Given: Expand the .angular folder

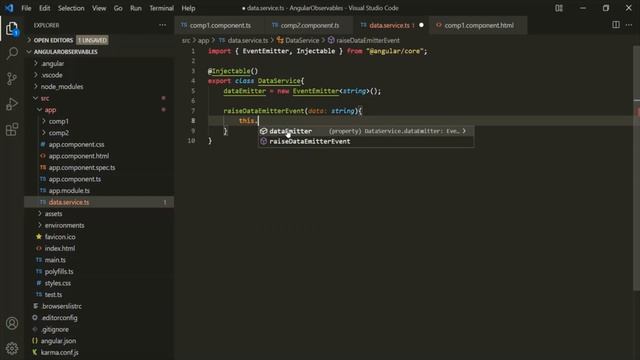Looking at the screenshot, I should [x=53, y=63].
